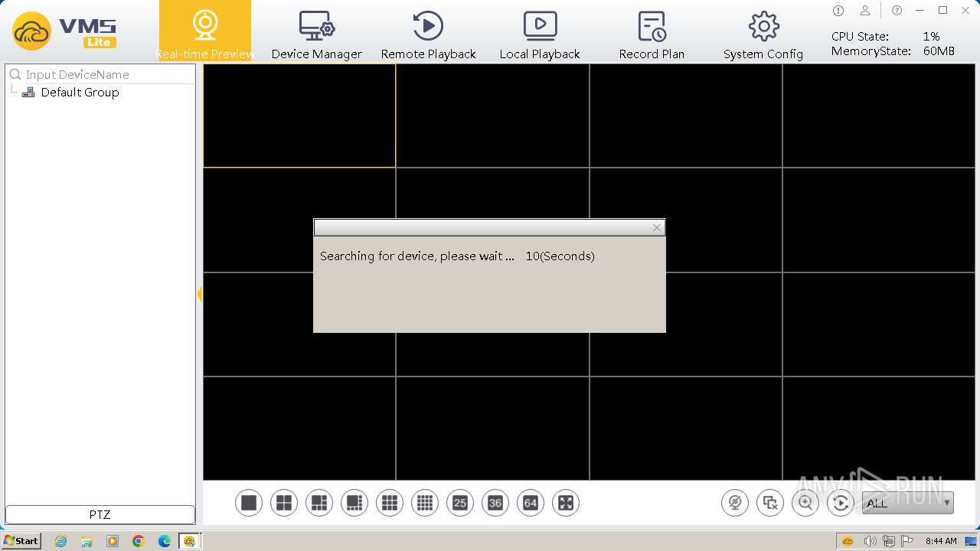Switch to Local Playback
Viewport: 980px width, 551px height.
coord(540,34)
